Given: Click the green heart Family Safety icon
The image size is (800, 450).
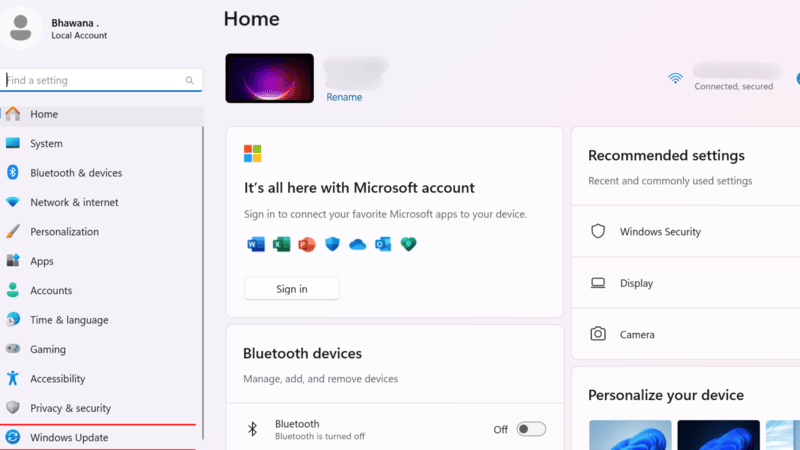Looking at the screenshot, I should pyautogui.click(x=408, y=244).
